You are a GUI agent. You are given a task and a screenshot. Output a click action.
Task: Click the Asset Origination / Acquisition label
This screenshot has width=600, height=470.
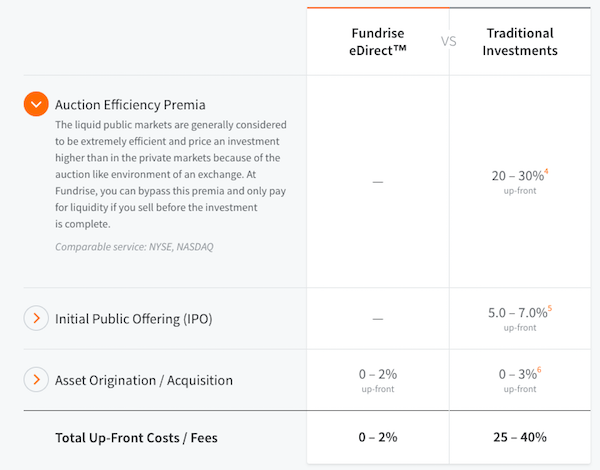click(x=144, y=380)
